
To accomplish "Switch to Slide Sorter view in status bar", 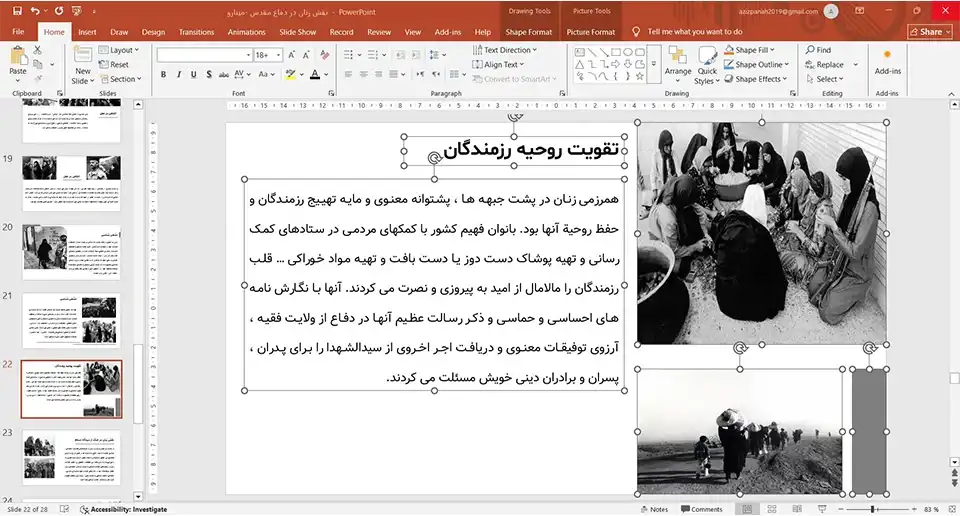I will coord(772,509).
